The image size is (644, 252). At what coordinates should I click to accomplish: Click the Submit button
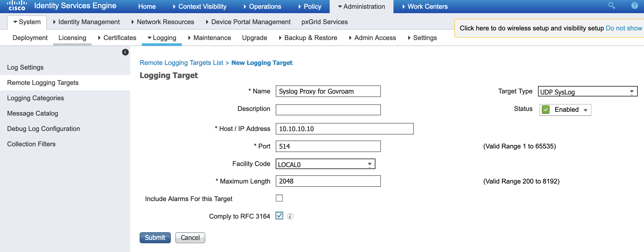click(155, 237)
